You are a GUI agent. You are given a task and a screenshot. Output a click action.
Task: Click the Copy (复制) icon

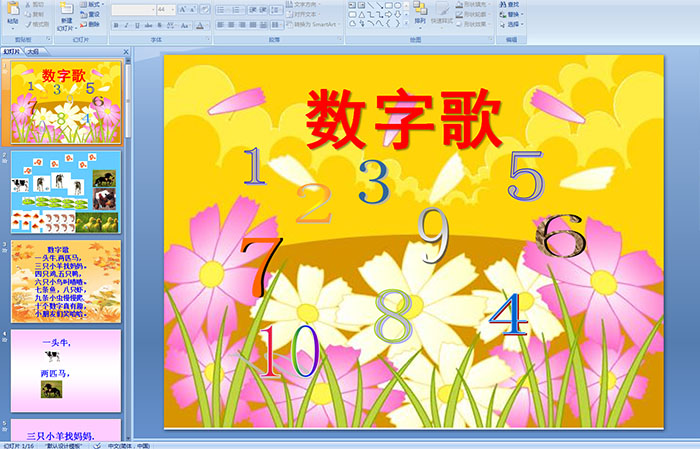click(x=28, y=14)
